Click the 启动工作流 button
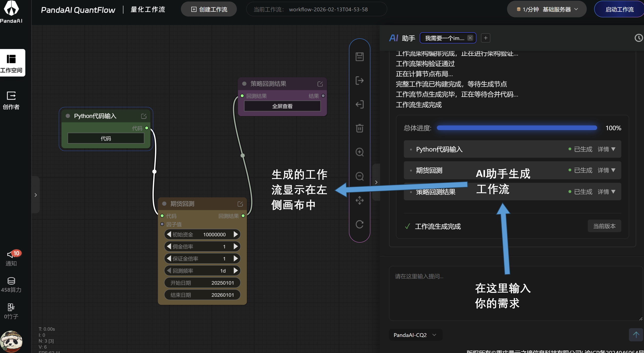The height and width of the screenshot is (353, 644). coord(619,9)
